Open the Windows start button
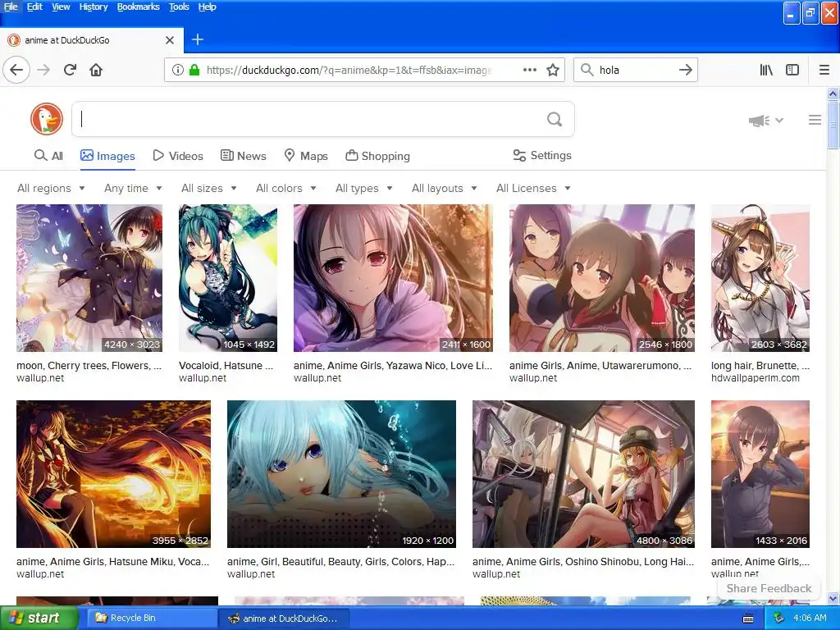840x630 pixels. [39, 618]
